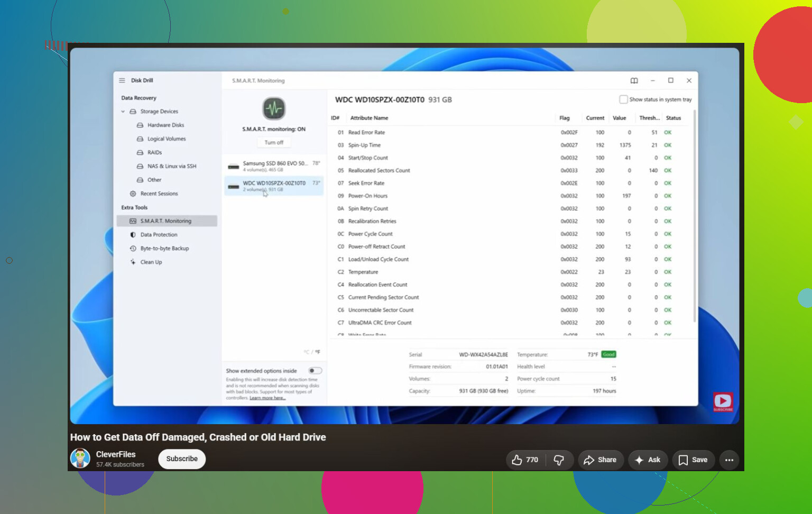Click the S.M.A.R.T. heartbeat monitor icon

click(x=274, y=109)
